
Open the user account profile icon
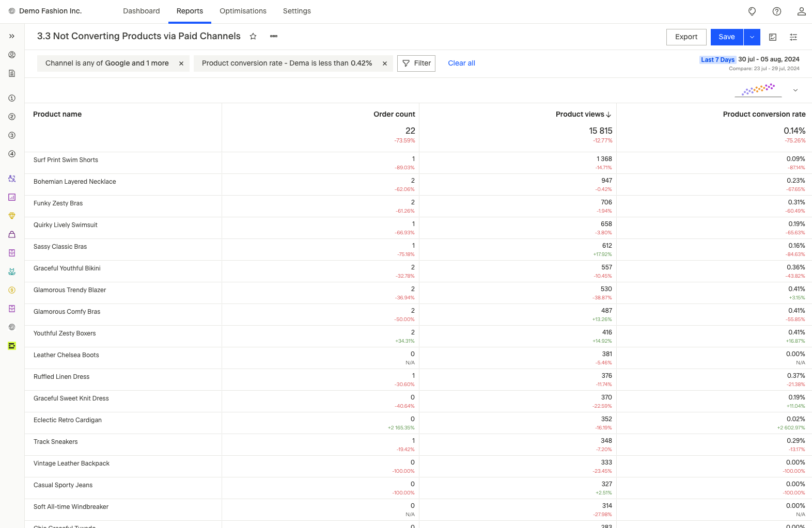(x=801, y=11)
